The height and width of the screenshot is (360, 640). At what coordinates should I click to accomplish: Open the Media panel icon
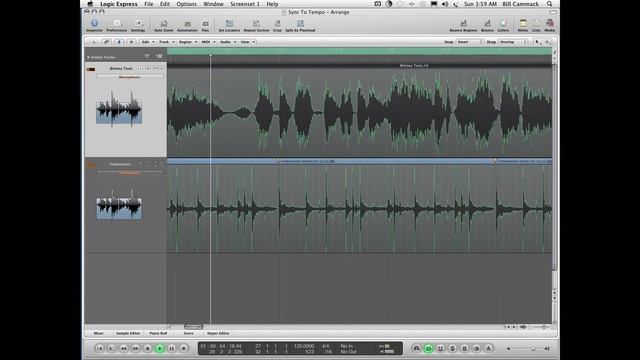coord(550,25)
